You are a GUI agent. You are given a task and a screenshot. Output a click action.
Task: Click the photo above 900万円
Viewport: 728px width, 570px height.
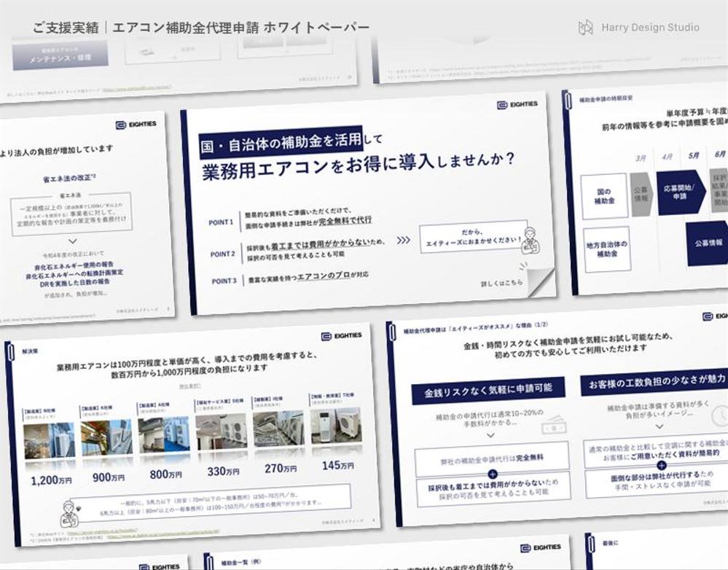coord(106,437)
